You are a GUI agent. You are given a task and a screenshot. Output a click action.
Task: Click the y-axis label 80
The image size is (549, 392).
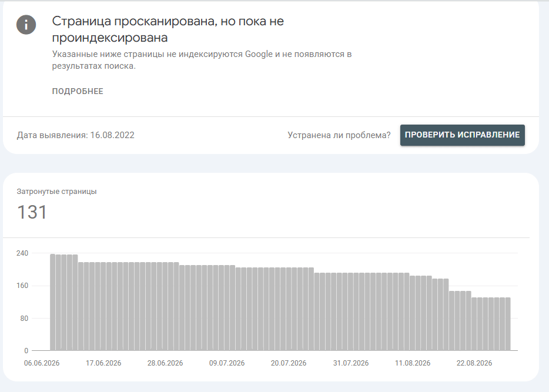coord(24,319)
